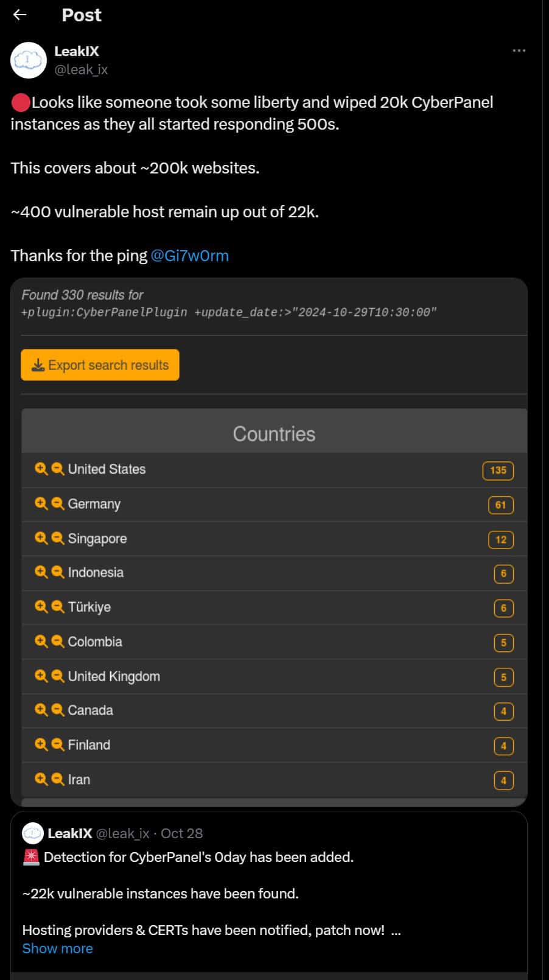Open the @leak_ix handle under LeakIX
This screenshot has width=549, height=980.
pos(81,69)
